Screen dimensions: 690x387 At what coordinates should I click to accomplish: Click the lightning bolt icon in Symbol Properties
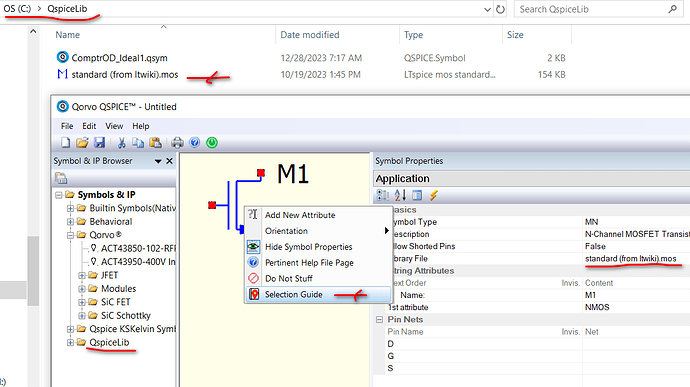(433, 195)
